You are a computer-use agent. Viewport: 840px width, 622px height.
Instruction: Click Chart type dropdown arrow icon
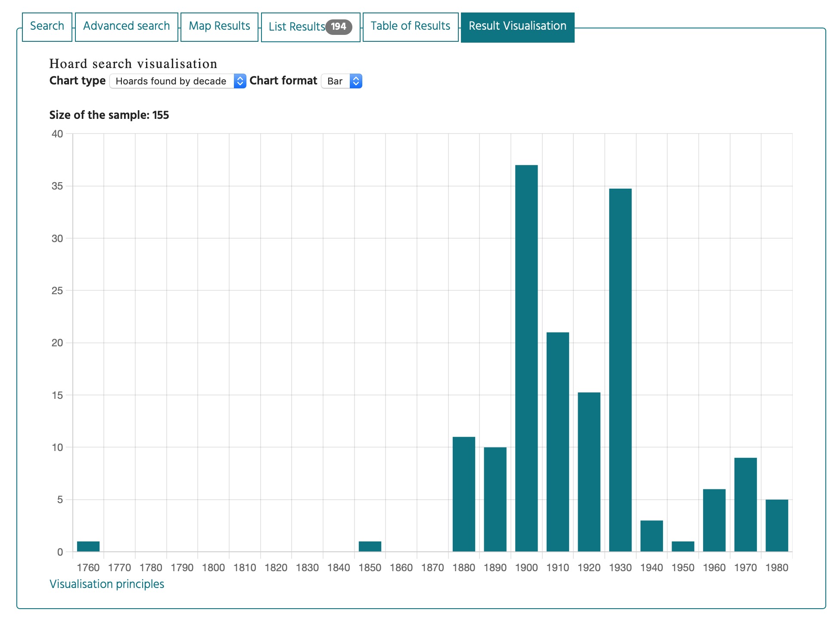pyautogui.click(x=240, y=81)
